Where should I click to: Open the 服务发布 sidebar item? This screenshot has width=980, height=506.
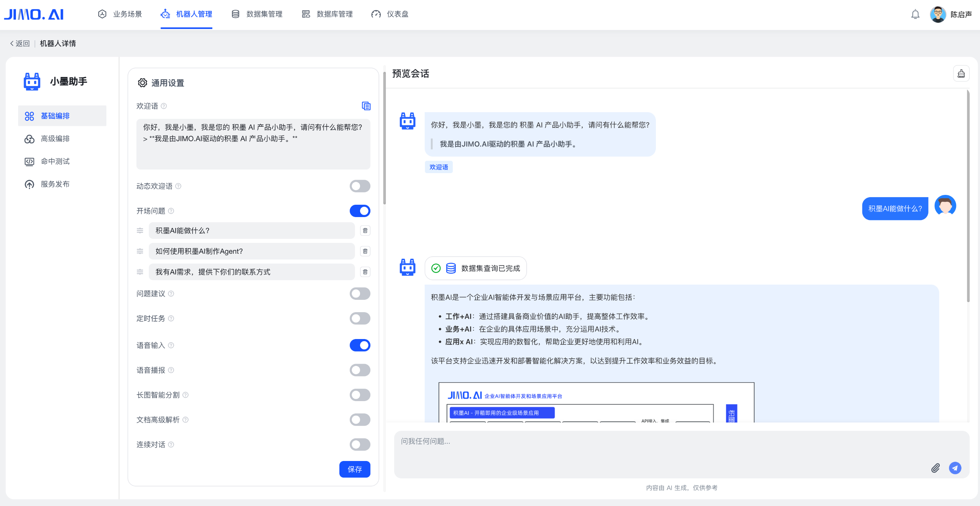tap(55, 184)
